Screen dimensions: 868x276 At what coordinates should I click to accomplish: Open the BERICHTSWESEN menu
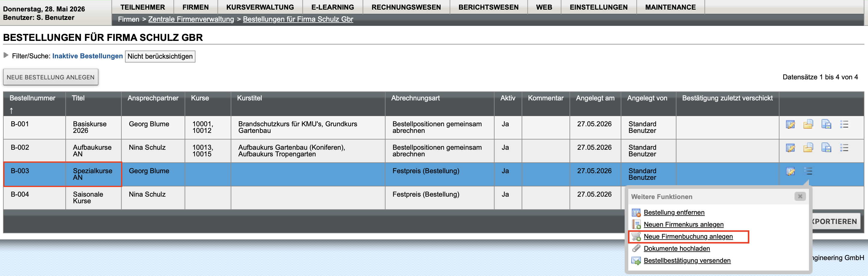488,7
